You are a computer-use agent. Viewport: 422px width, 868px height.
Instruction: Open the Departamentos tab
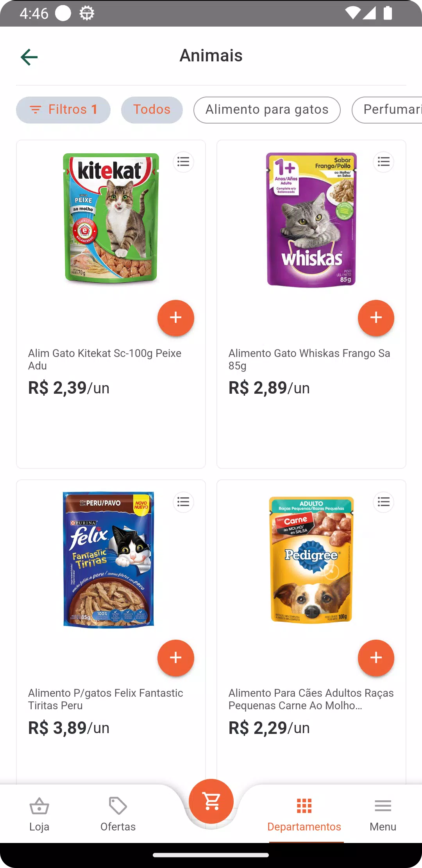point(304,814)
